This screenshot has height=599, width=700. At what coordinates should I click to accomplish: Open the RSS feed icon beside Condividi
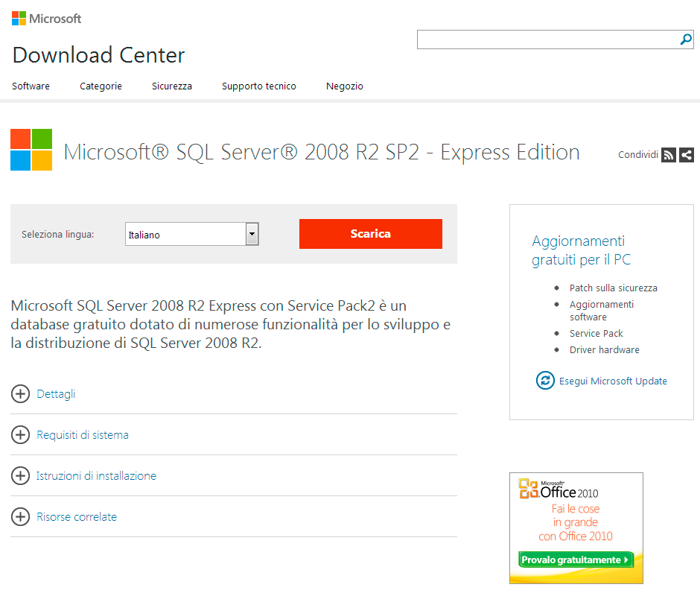[x=668, y=154]
